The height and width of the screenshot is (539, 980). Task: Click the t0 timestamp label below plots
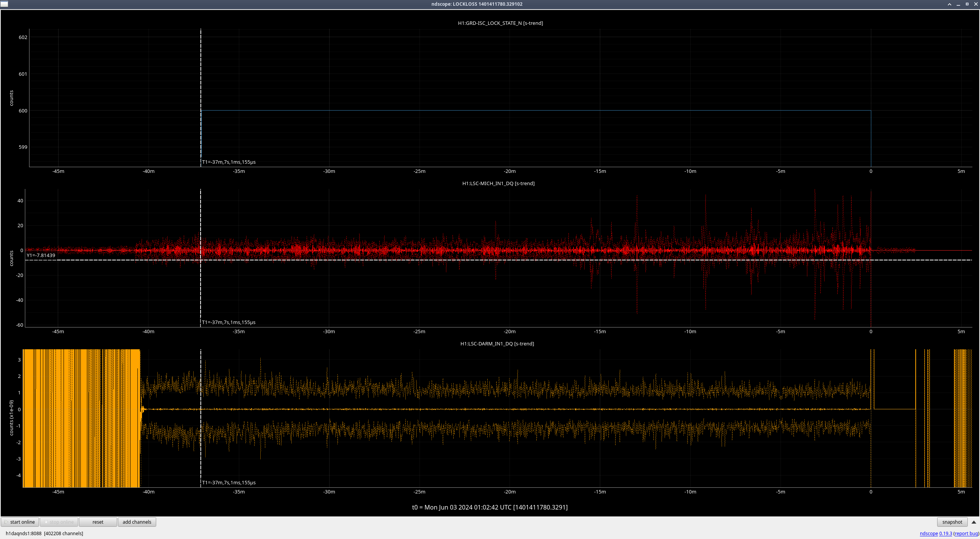click(490, 507)
